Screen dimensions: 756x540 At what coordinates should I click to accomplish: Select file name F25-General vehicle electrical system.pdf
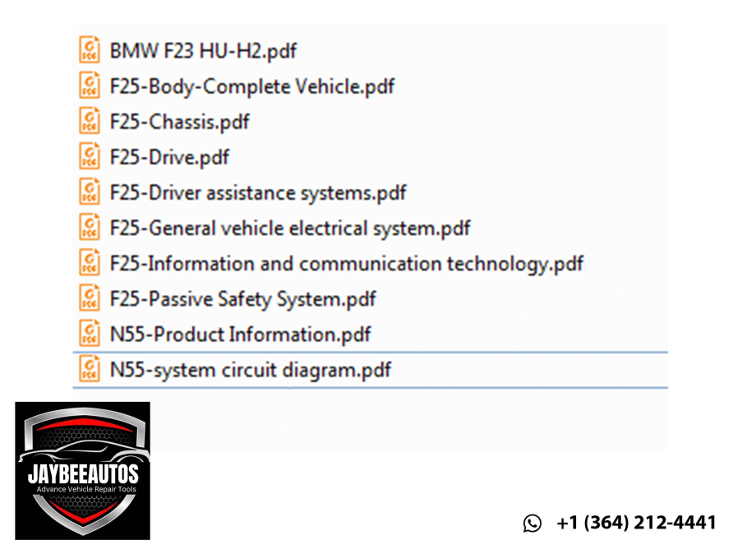[x=290, y=228]
